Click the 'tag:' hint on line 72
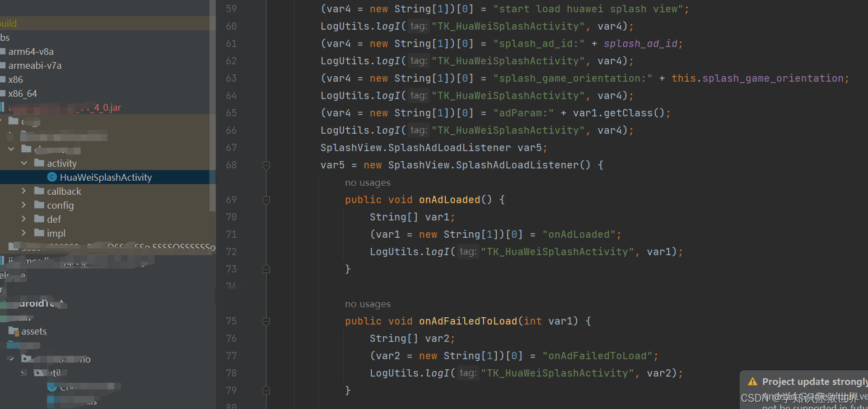 [x=468, y=251]
